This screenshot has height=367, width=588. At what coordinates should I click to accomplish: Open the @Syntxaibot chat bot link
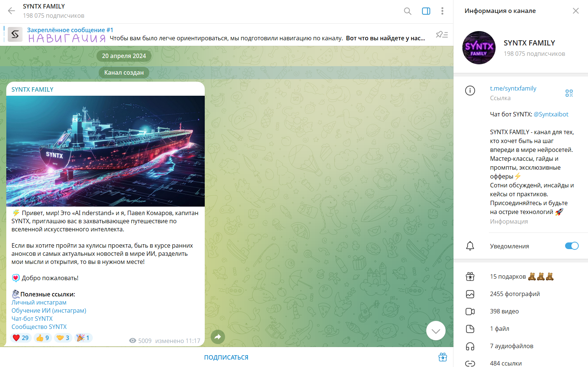(551, 114)
